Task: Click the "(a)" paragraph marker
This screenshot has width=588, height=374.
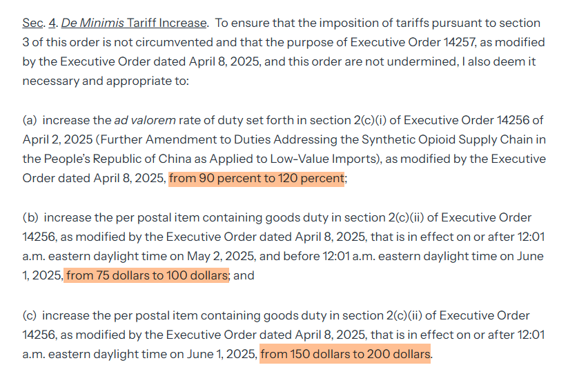Action: pos(30,120)
